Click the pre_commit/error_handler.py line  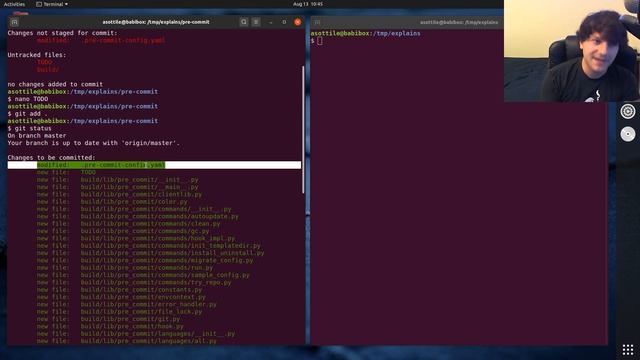(x=127, y=304)
